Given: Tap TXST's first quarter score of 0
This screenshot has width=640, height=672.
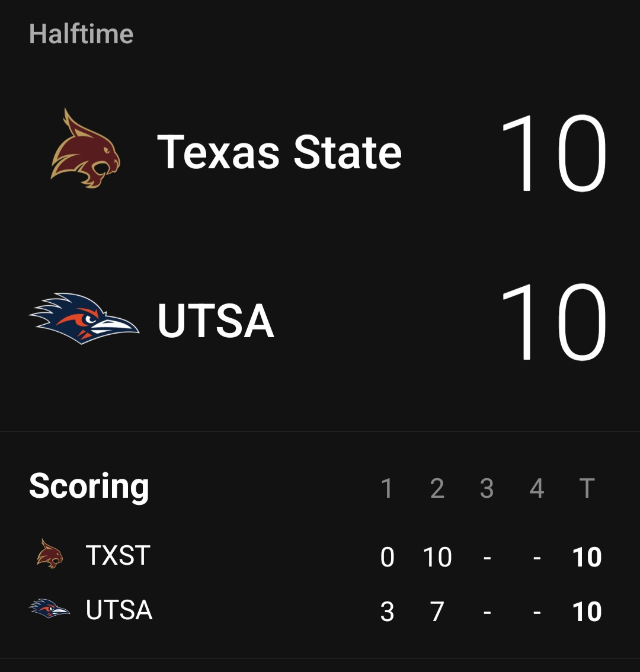Looking at the screenshot, I should click(387, 557).
